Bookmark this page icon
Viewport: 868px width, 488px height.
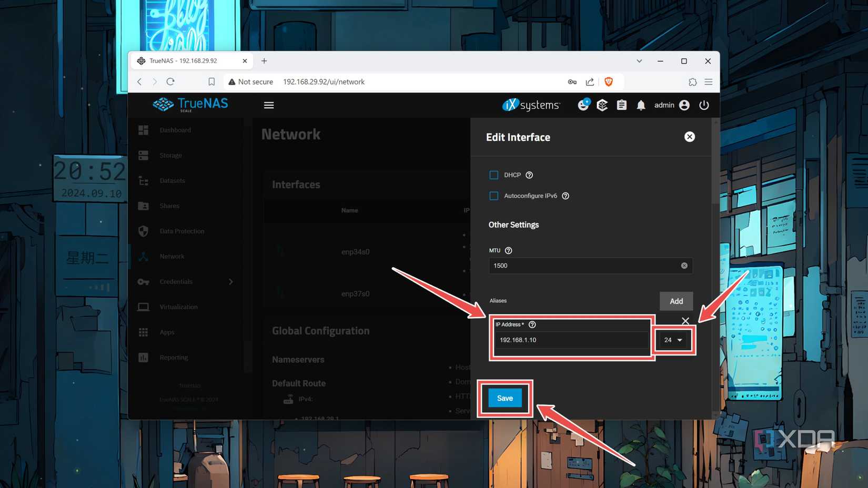click(211, 82)
